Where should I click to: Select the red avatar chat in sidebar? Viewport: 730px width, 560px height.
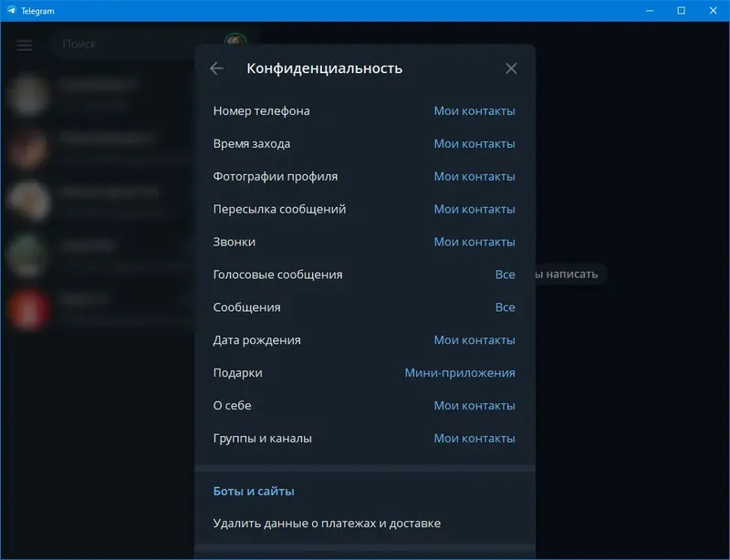pyautogui.click(x=28, y=309)
